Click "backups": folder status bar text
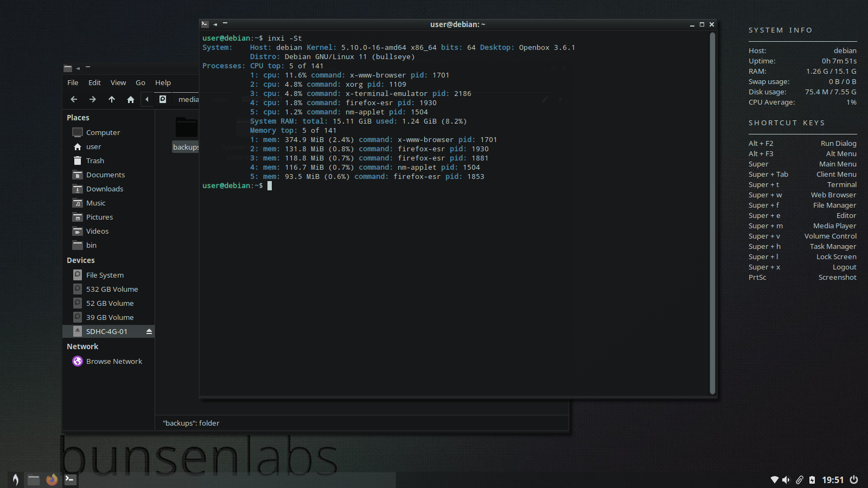The width and height of the screenshot is (868, 488). point(191,423)
